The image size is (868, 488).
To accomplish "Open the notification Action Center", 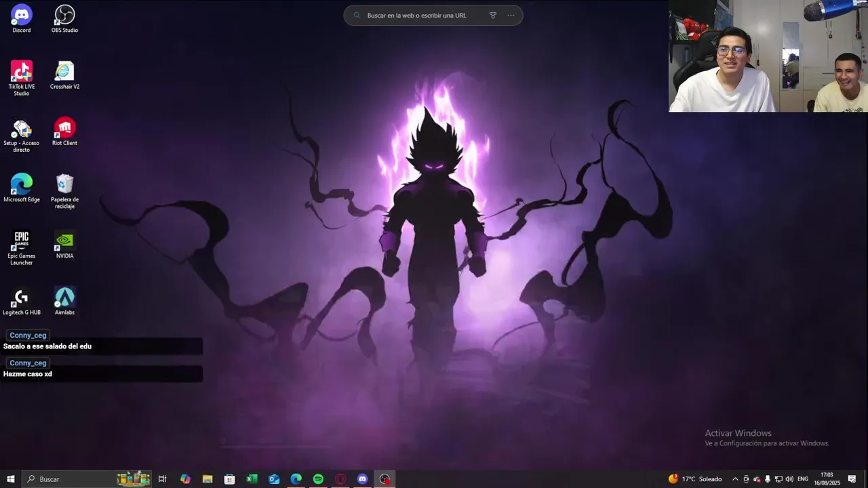I will tap(852, 479).
